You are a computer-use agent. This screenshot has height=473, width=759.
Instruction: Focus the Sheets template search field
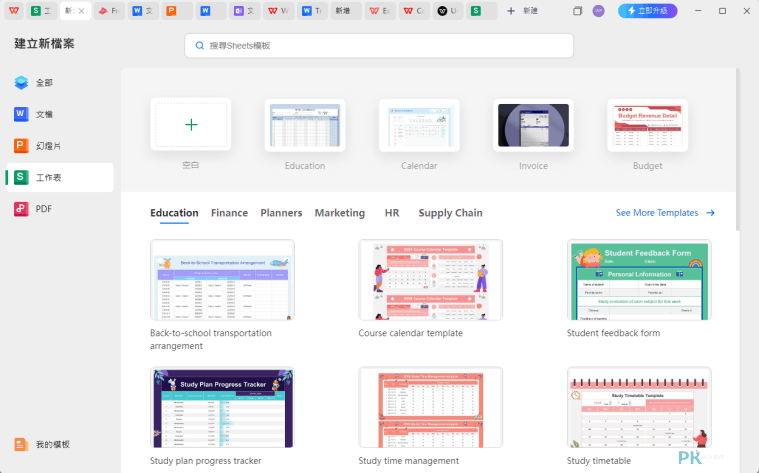coord(379,46)
